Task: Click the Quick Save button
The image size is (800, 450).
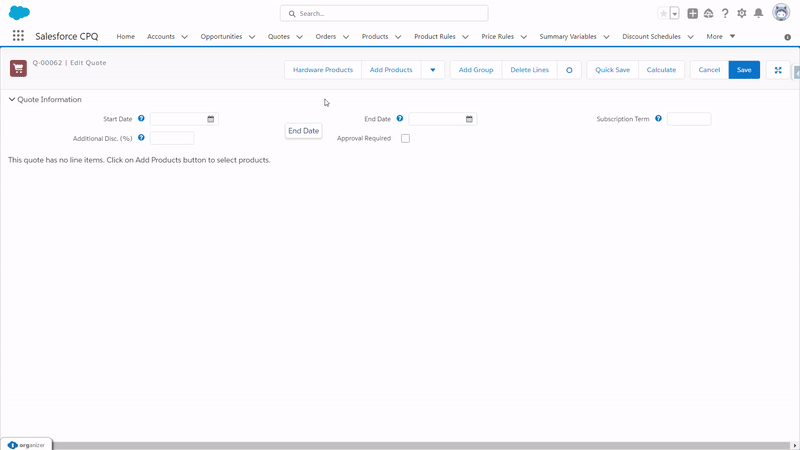Action: click(x=612, y=70)
